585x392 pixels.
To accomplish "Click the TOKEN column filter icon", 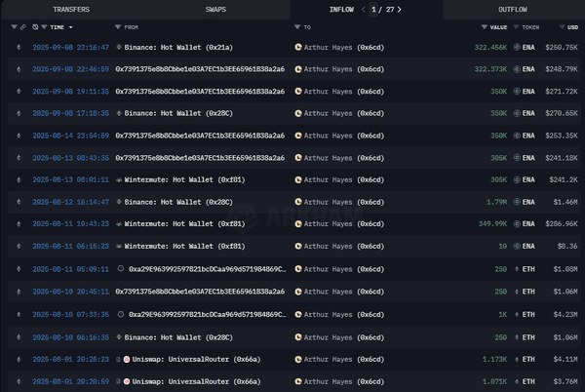I will pyautogui.click(x=518, y=28).
